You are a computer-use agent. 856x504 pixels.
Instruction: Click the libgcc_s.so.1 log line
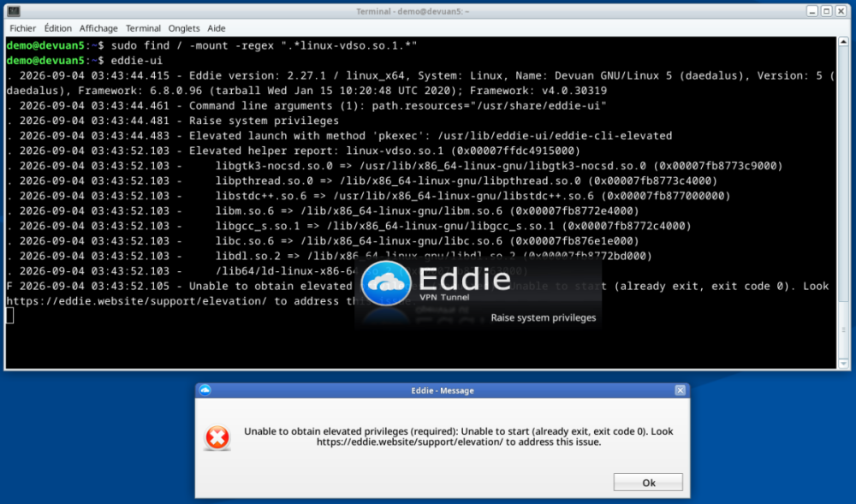click(349, 226)
